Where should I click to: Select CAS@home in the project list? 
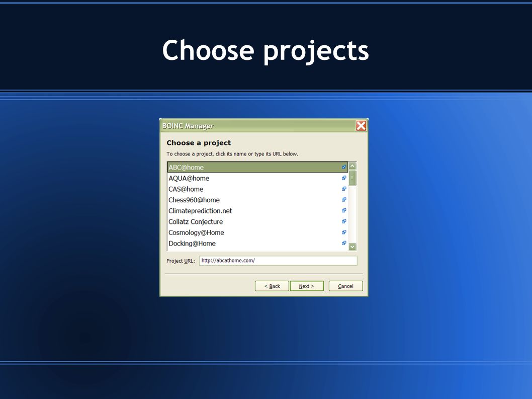pos(257,189)
